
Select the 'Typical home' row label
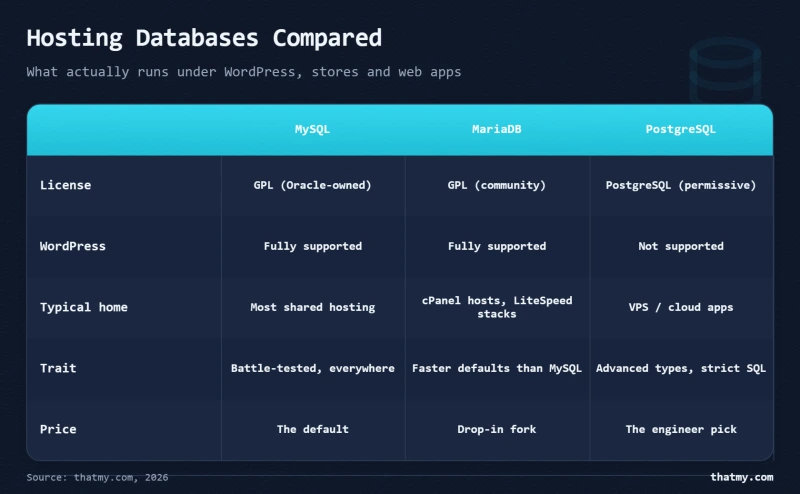tap(84, 307)
